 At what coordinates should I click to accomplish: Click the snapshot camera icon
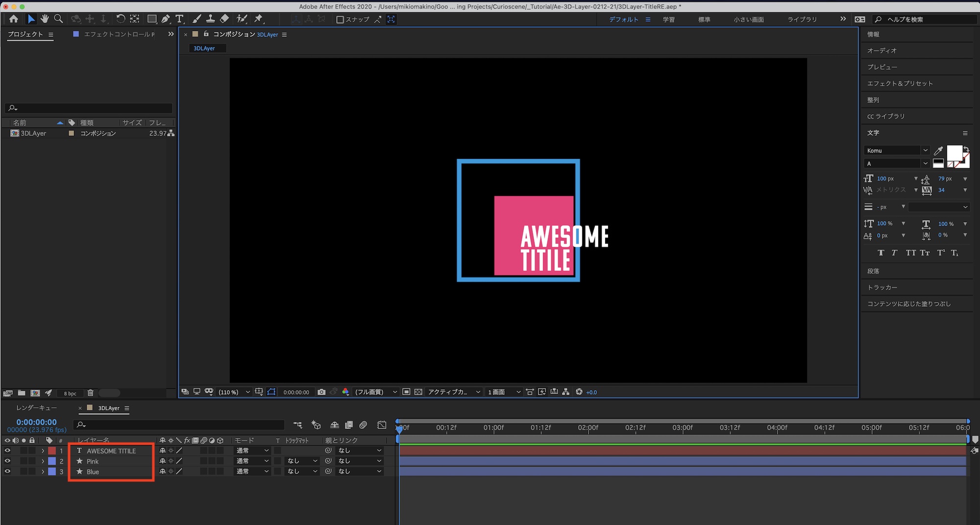coord(321,392)
